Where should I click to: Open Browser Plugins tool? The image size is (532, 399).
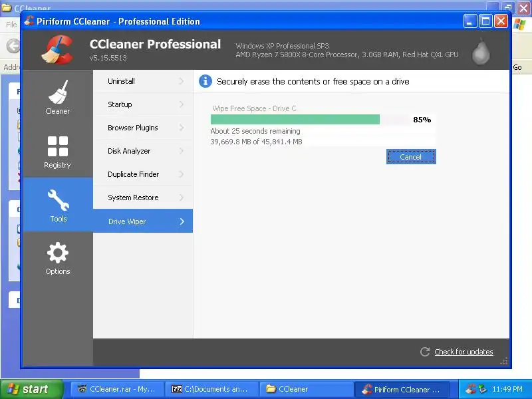click(143, 128)
